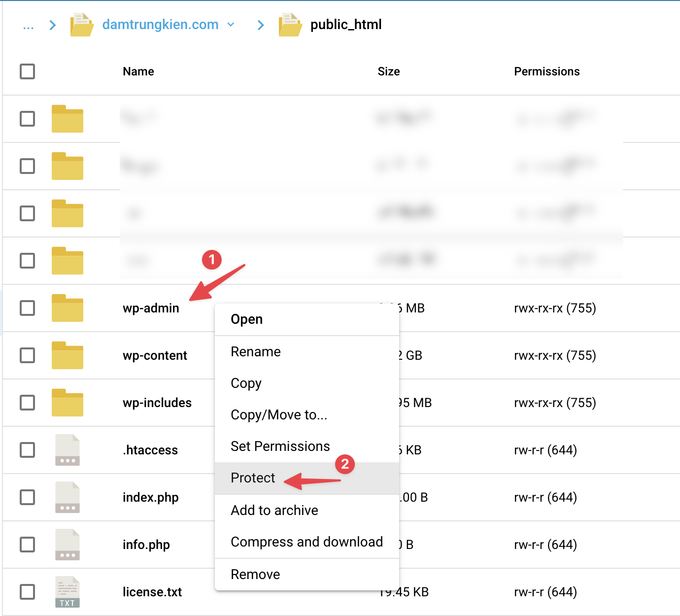
Task: Click the license.txt TXT file icon
Action: point(68,592)
